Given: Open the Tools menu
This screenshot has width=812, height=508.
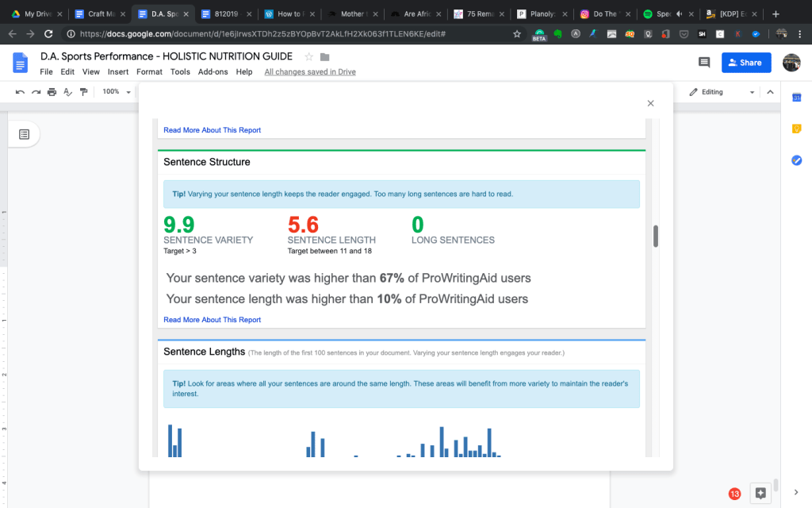Looking at the screenshot, I should click(180, 71).
